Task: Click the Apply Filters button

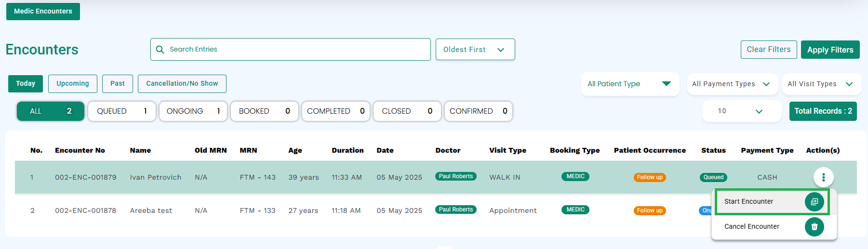Action: point(830,50)
